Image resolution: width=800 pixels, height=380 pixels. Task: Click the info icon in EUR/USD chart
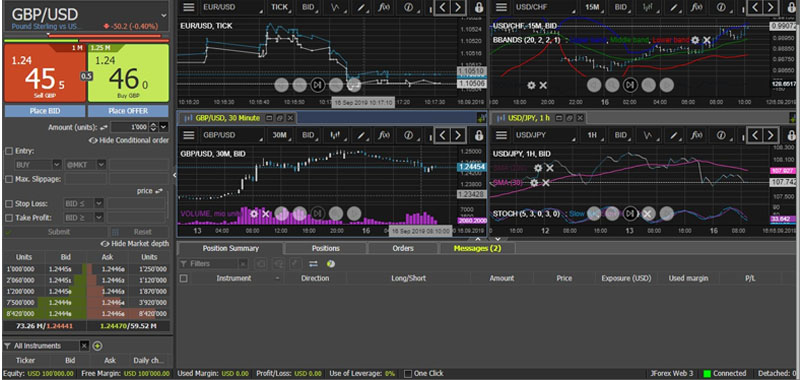pos(408,7)
